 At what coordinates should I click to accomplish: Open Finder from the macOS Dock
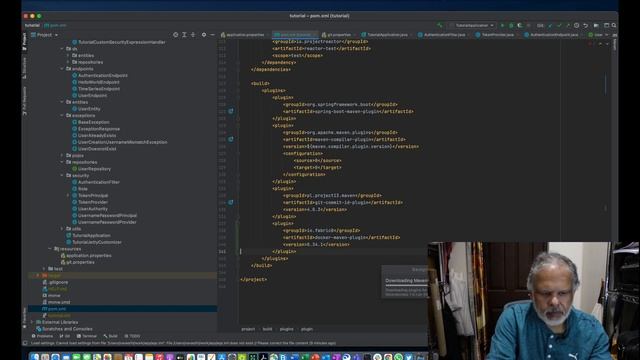coord(35,357)
